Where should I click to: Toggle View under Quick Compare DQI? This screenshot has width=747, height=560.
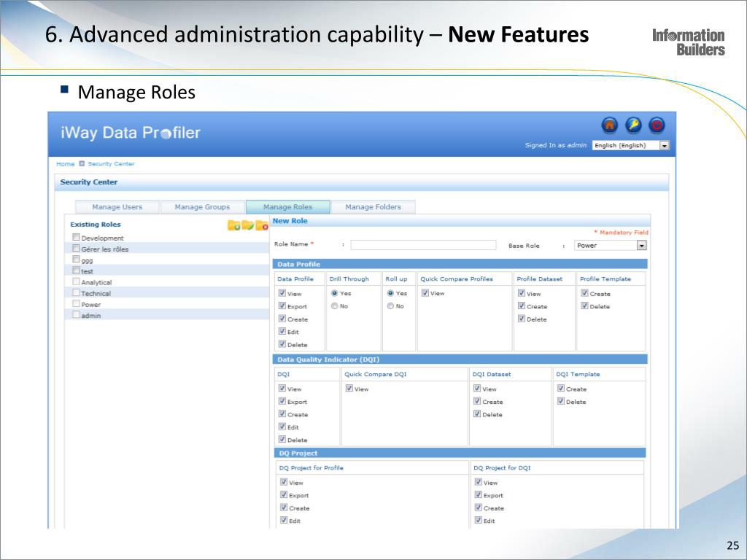(x=349, y=388)
